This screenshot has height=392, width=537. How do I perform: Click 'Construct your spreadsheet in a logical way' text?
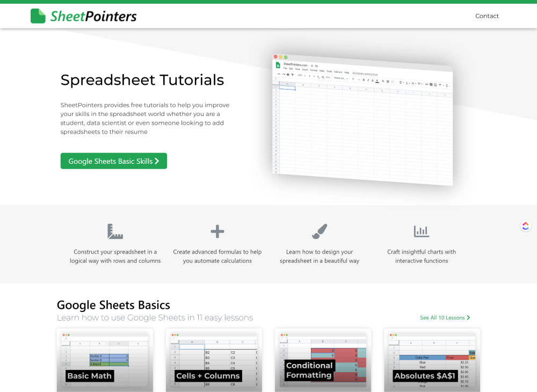[115, 257]
